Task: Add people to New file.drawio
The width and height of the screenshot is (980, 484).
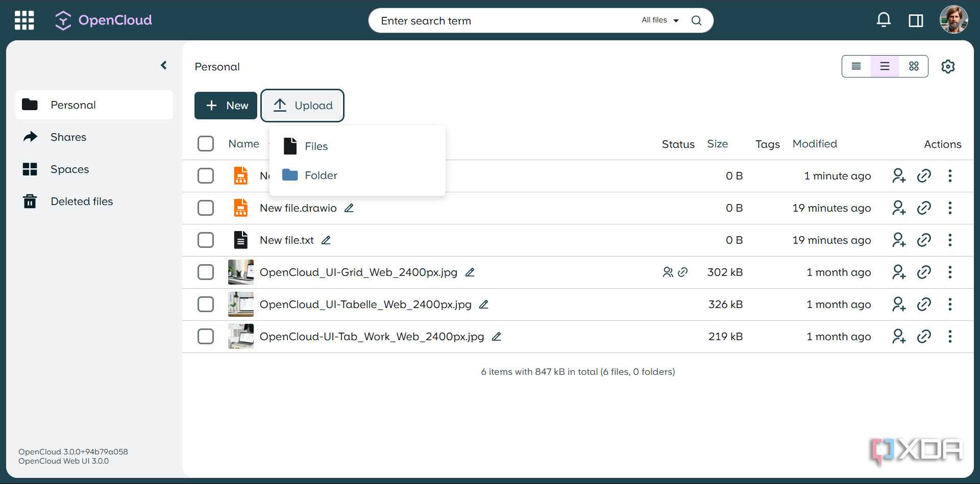Action: coord(899,208)
